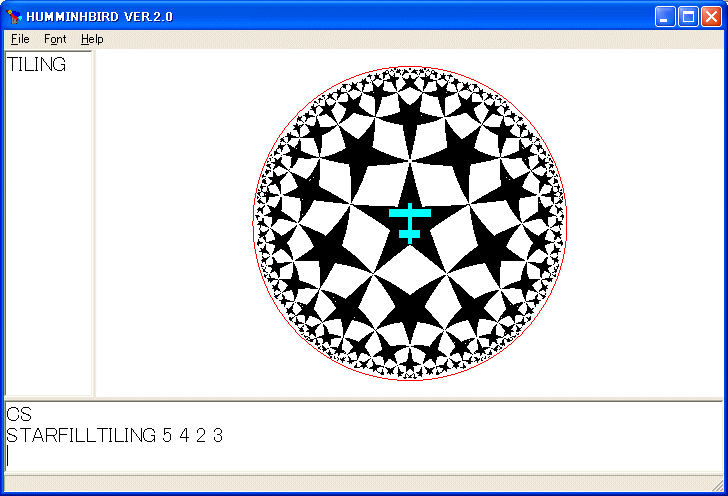Select the TILING entry in left panel

pyautogui.click(x=37, y=65)
